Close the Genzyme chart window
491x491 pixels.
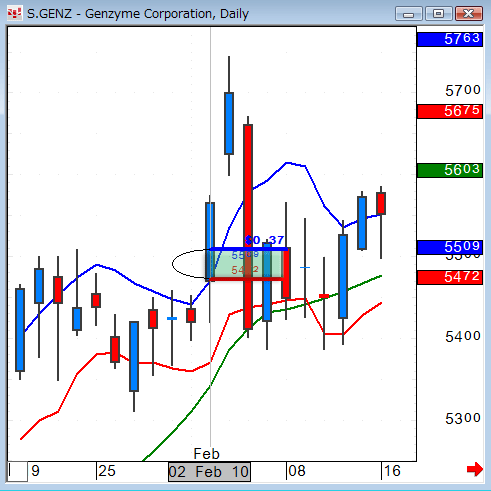tap(468, 14)
